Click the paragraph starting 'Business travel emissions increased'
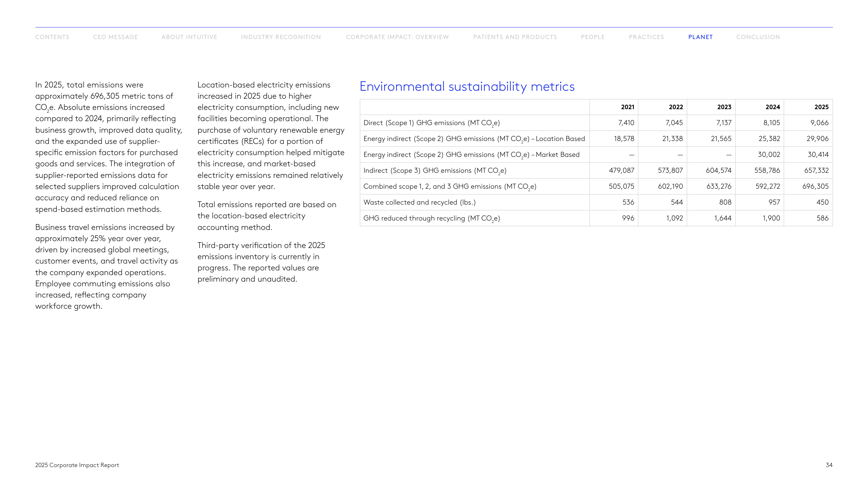 coord(107,267)
